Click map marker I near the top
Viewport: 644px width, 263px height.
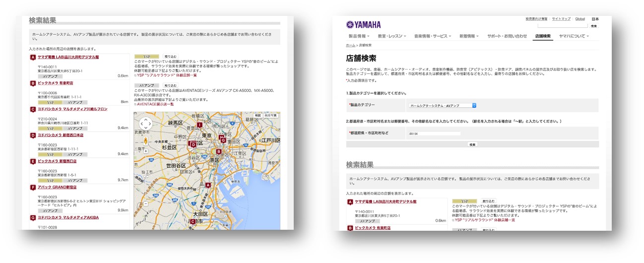click(199, 125)
